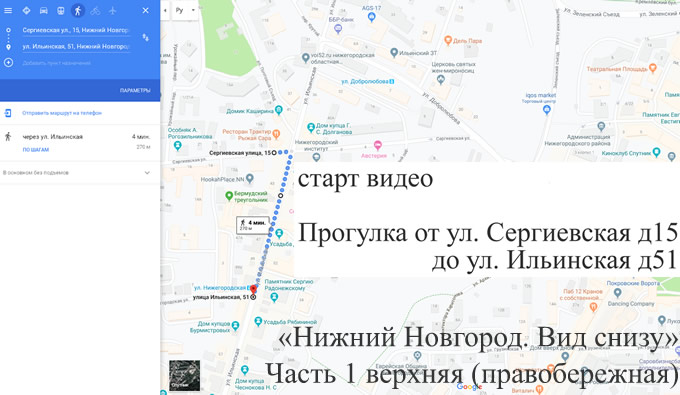Switch to driving directions car icon
680x395 pixels.
(43, 10)
